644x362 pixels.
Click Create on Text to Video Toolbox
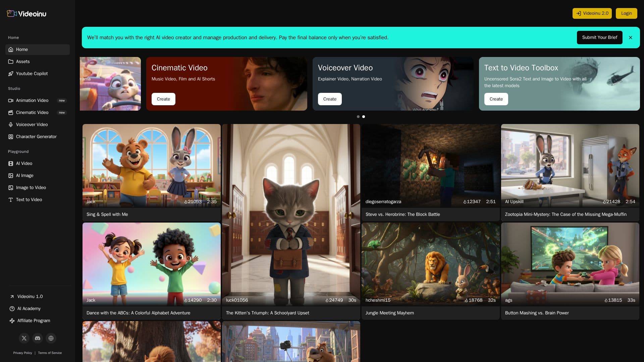(496, 99)
